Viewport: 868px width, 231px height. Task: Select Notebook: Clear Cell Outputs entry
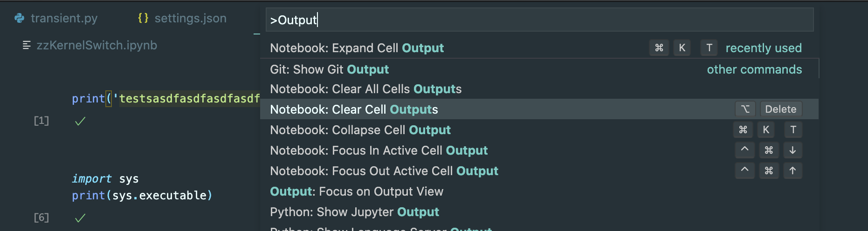[354, 109]
